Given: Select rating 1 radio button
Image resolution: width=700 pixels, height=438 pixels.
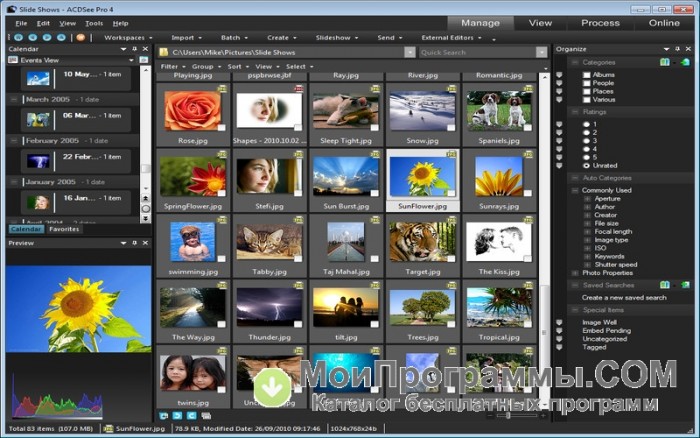Looking at the screenshot, I should click(x=587, y=125).
